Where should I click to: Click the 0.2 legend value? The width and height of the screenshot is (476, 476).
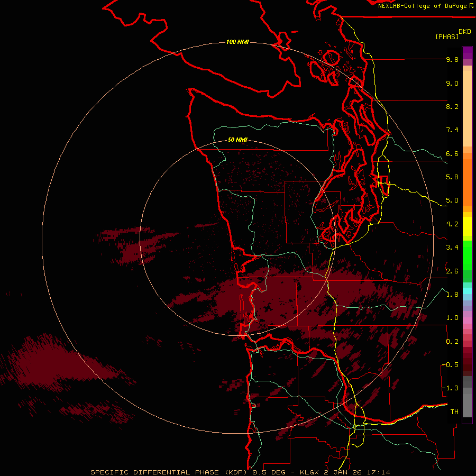click(x=452, y=342)
